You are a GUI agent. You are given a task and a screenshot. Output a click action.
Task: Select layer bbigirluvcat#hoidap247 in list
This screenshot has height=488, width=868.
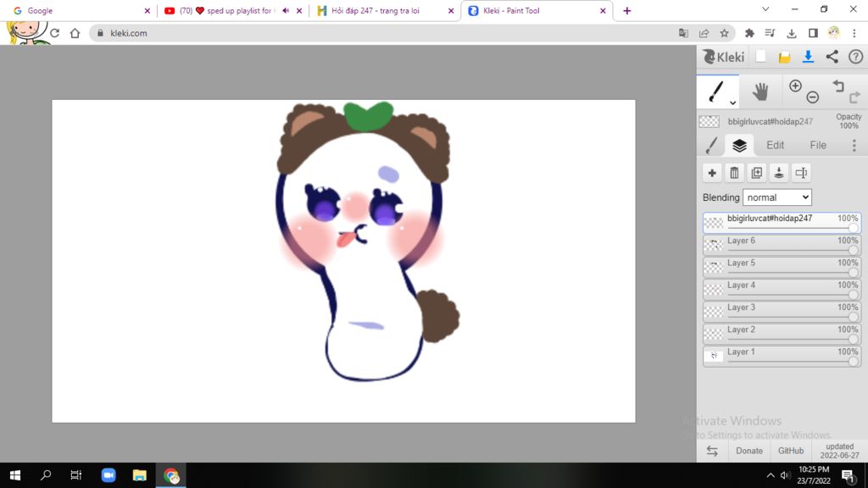pyautogui.click(x=782, y=223)
